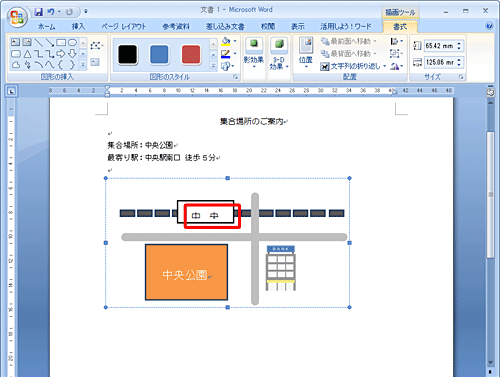Open the 位置 position menu
Screen dimensions: 500x377
(306, 53)
